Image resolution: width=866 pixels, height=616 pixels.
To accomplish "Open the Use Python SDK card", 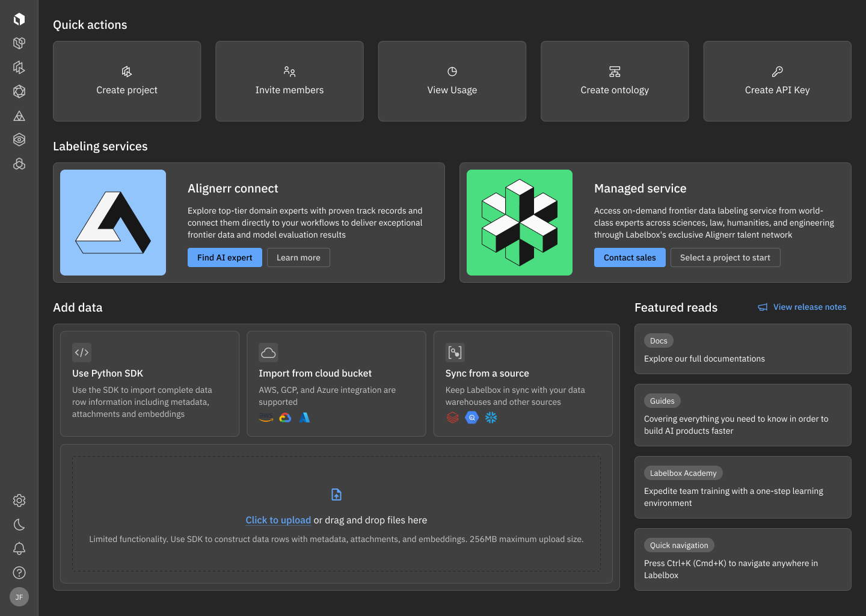I will (150, 384).
